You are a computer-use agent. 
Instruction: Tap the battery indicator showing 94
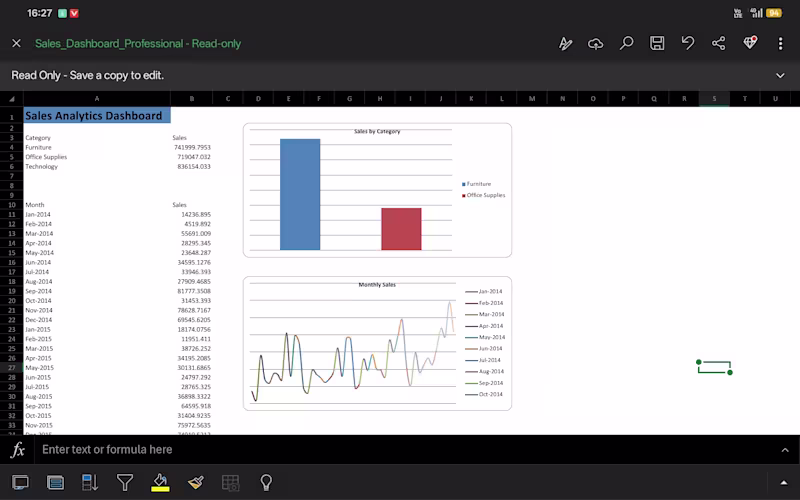coord(773,13)
